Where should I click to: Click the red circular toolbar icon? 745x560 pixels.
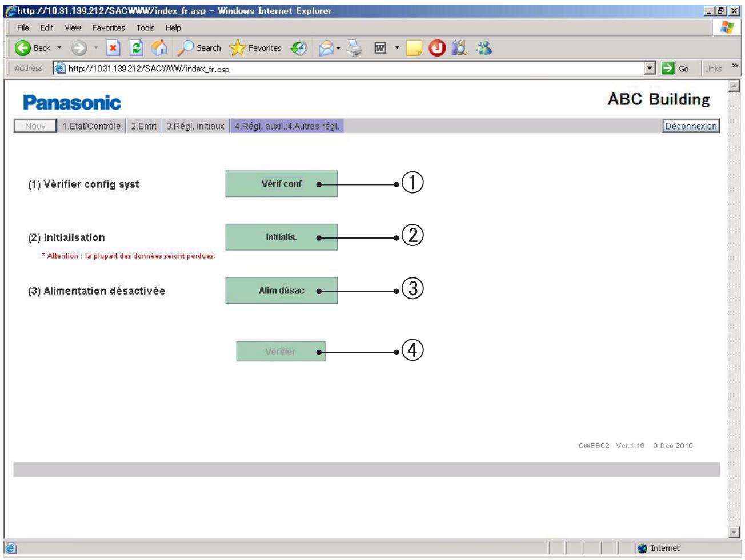point(437,48)
